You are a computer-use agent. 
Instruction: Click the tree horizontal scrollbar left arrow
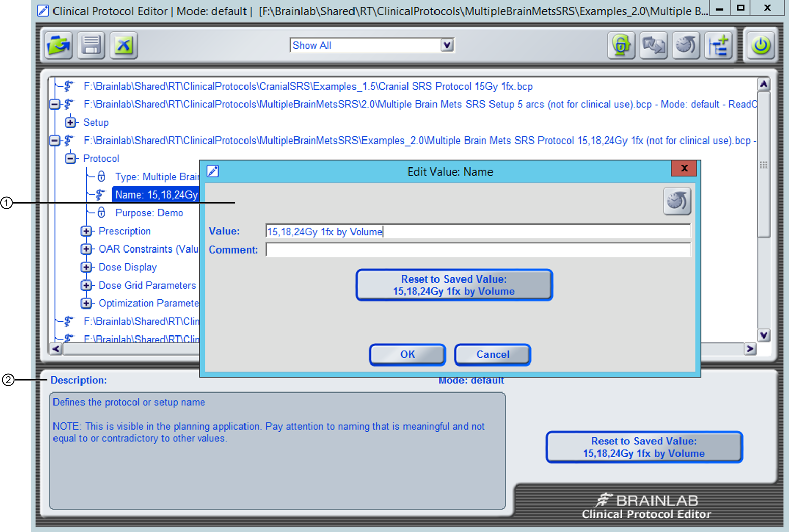click(x=56, y=349)
